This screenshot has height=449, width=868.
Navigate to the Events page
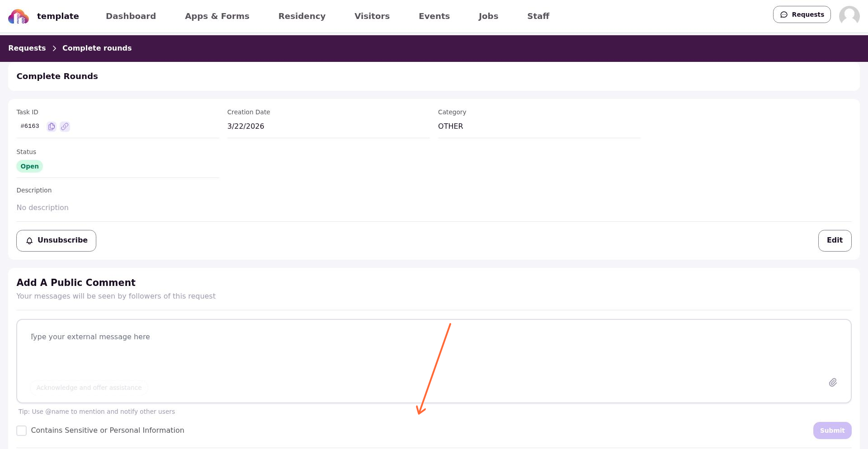click(x=434, y=16)
